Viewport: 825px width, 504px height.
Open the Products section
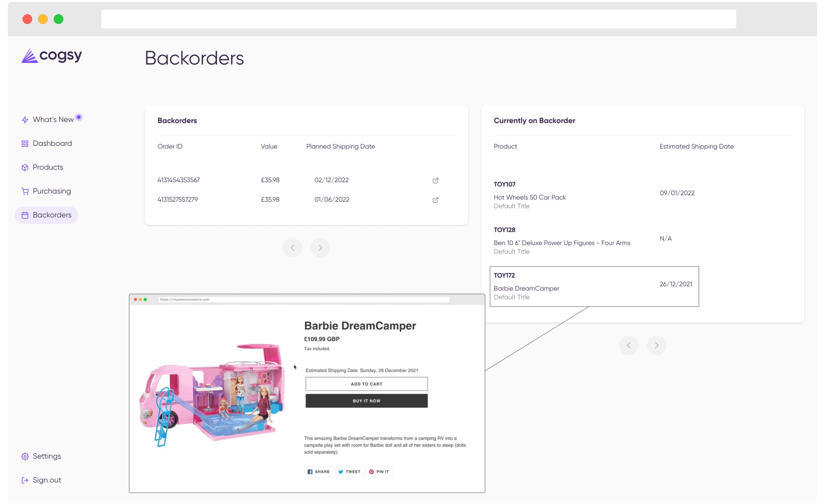(x=48, y=167)
